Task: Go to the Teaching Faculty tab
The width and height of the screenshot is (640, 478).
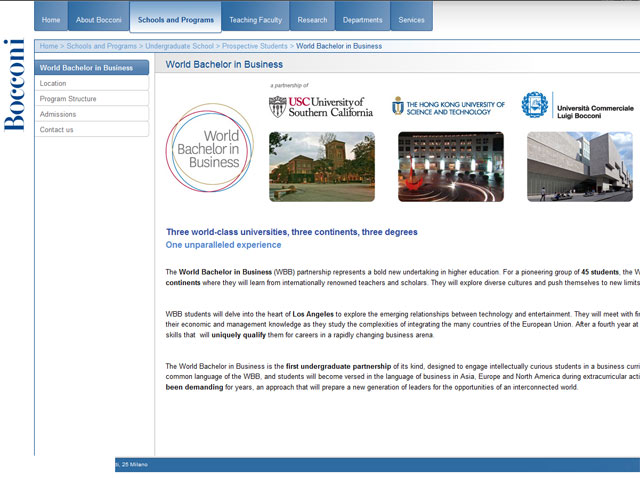Action: tap(256, 17)
